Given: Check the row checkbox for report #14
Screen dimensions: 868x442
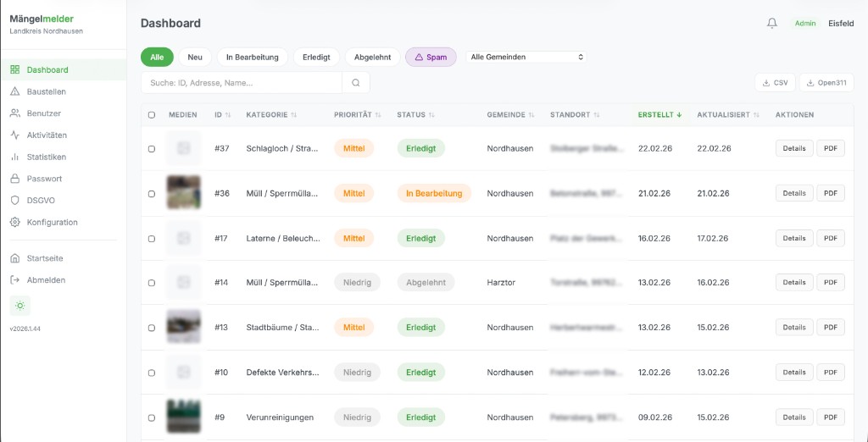Looking at the screenshot, I should tap(152, 283).
